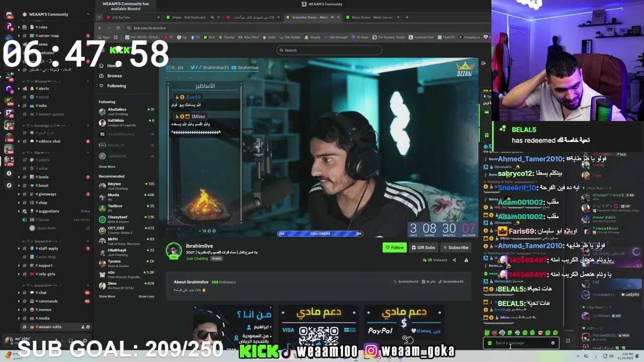The image size is (644, 362).
Task: Open the weeam-edits channel settings gear
Action: point(88,327)
